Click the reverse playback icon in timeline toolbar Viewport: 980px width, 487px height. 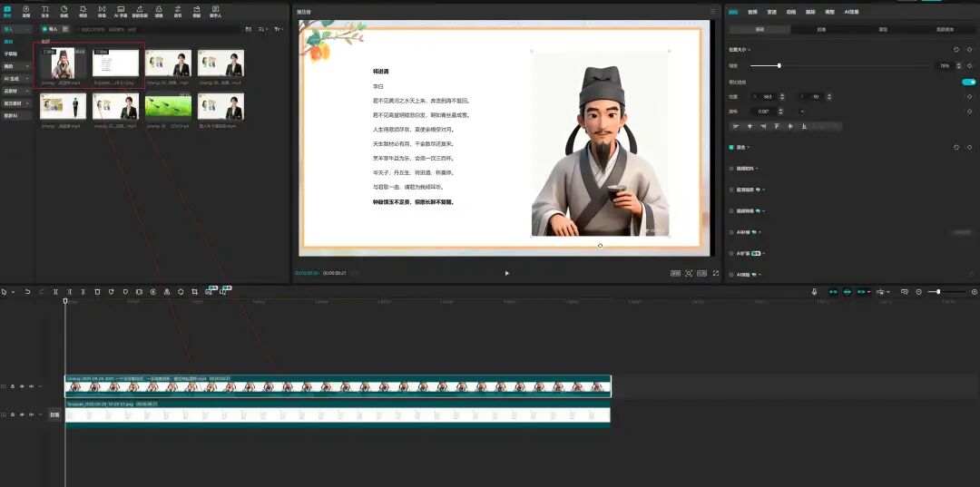153,292
